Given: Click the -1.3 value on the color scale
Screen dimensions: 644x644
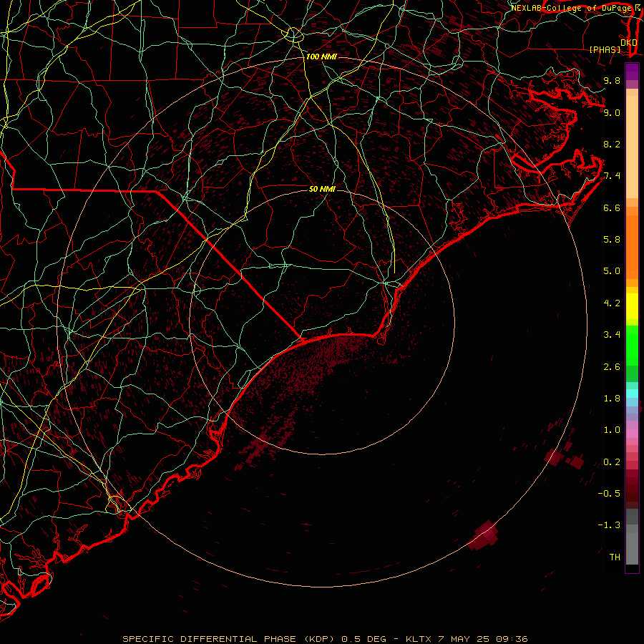Looking at the screenshot, I should click(x=609, y=525).
